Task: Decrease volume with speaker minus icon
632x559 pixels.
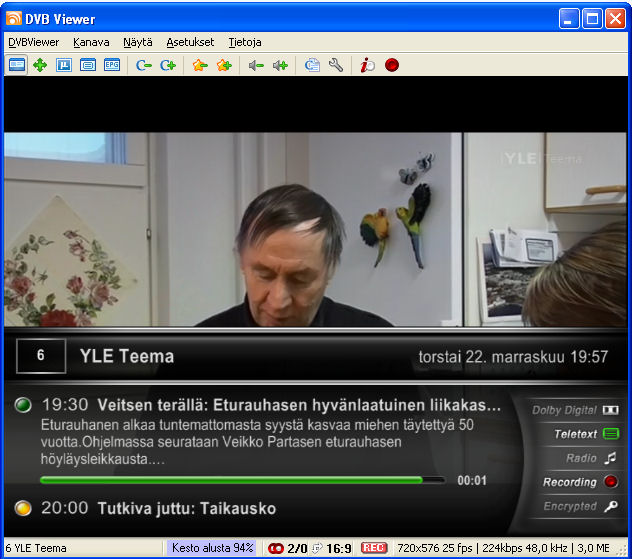Action: 256,65
